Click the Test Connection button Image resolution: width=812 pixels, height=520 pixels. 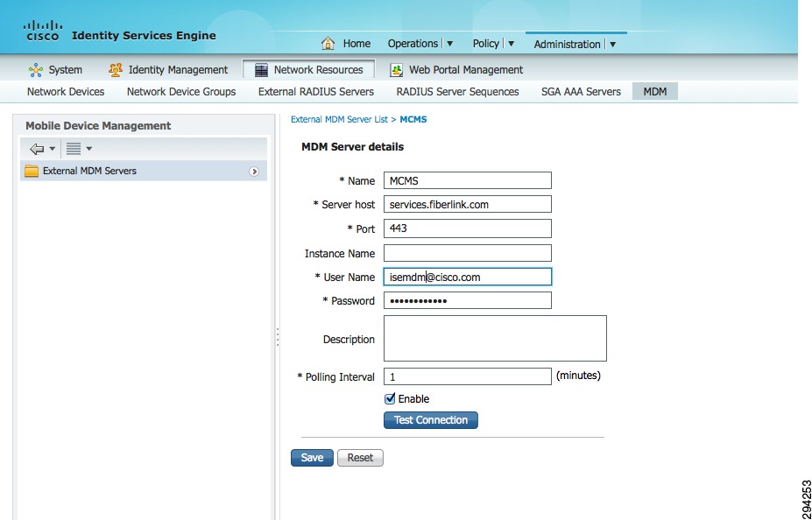coord(431,420)
